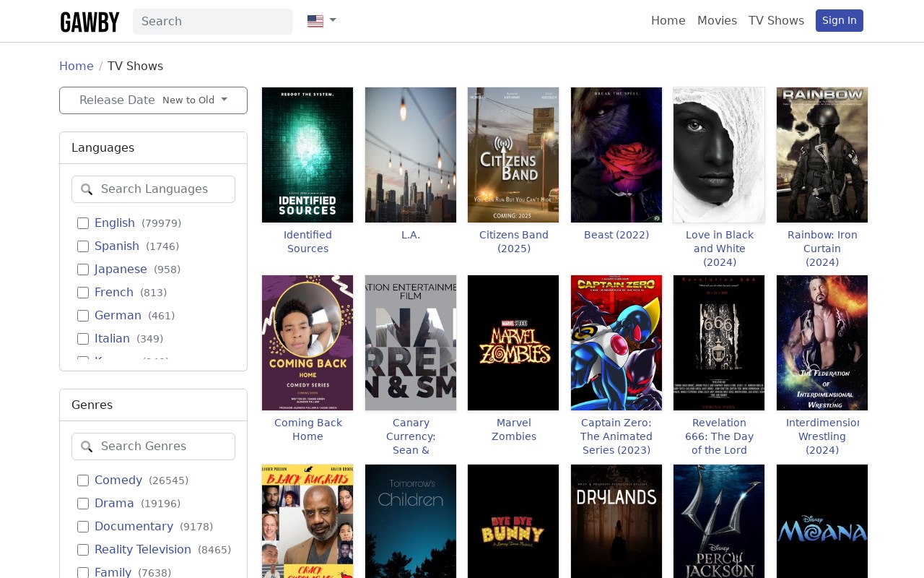
Task: Click Interdimensional Wrestling (2024) title link
Action: [x=822, y=436]
